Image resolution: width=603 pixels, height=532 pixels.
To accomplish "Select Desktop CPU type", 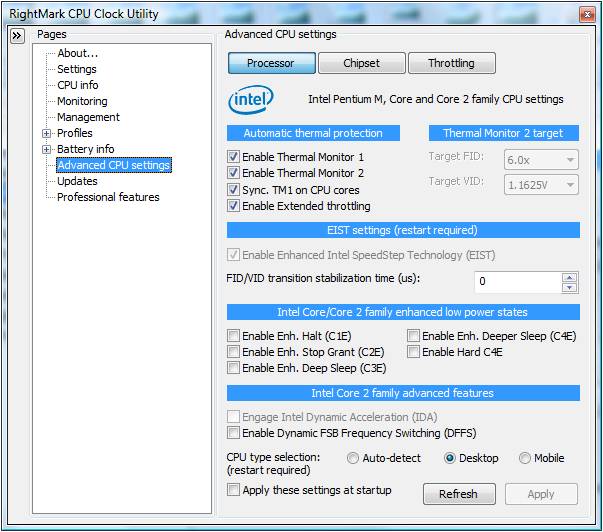I will (x=449, y=458).
